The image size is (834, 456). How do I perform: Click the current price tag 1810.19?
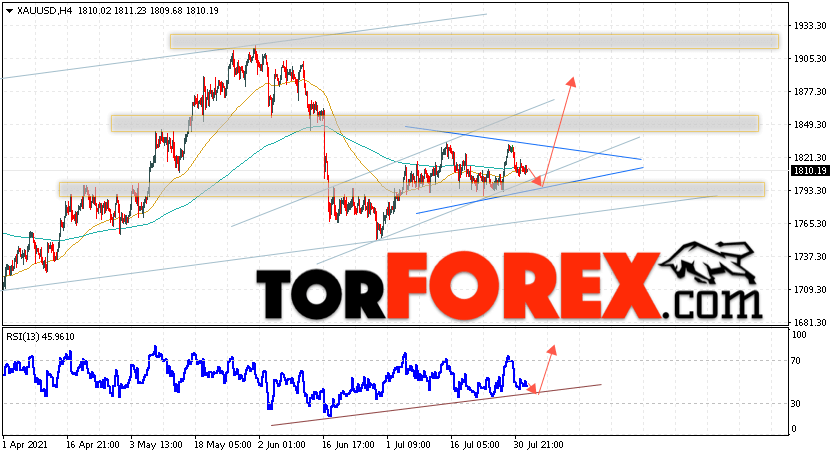(810, 170)
